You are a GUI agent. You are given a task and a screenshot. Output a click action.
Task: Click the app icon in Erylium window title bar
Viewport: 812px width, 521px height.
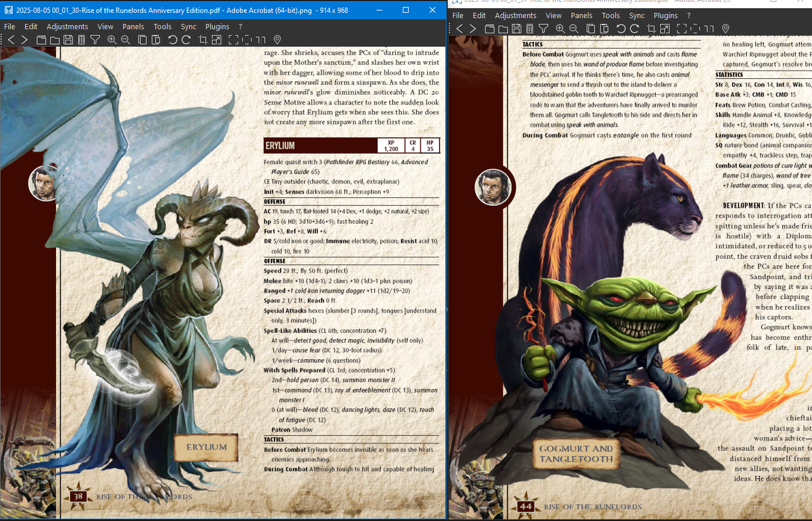[x=8, y=10]
